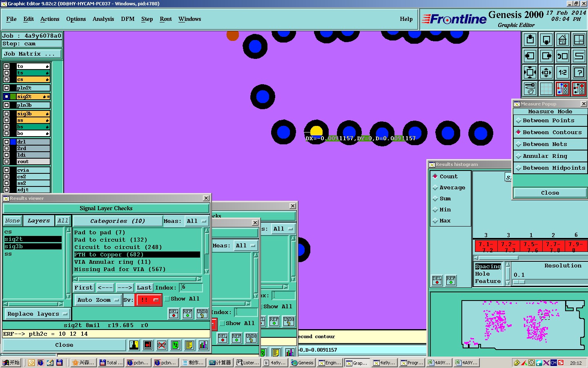This screenshot has height=368, width=588.
Task: Click Close button in Results viewer
Action: coord(64,345)
